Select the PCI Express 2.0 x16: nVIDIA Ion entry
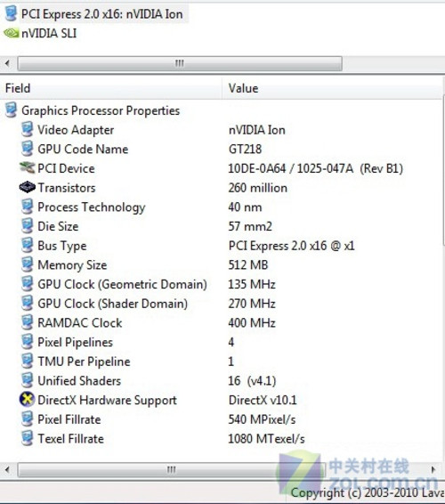The width and height of the screenshot is (445, 504). (x=102, y=14)
